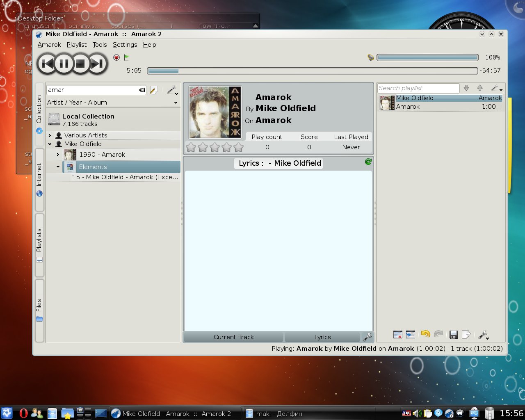Pause the playing track
This screenshot has width=525, height=420.
64,64
